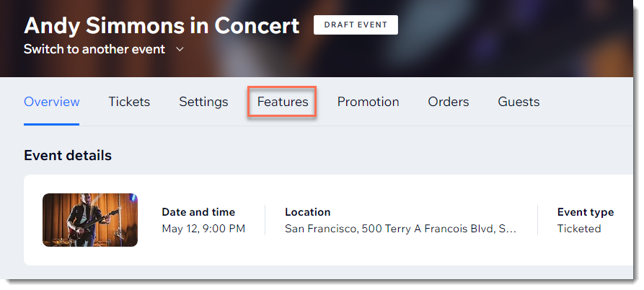Viewport: 644px width, 290px height.
Task: Switch to the Tickets tab
Action: (129, 102)
